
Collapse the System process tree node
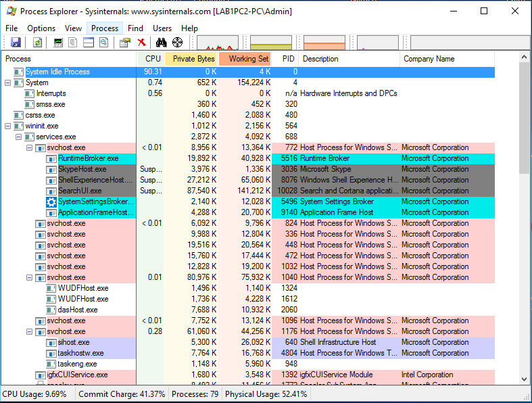pyautogui.click(x=8, y=82)
